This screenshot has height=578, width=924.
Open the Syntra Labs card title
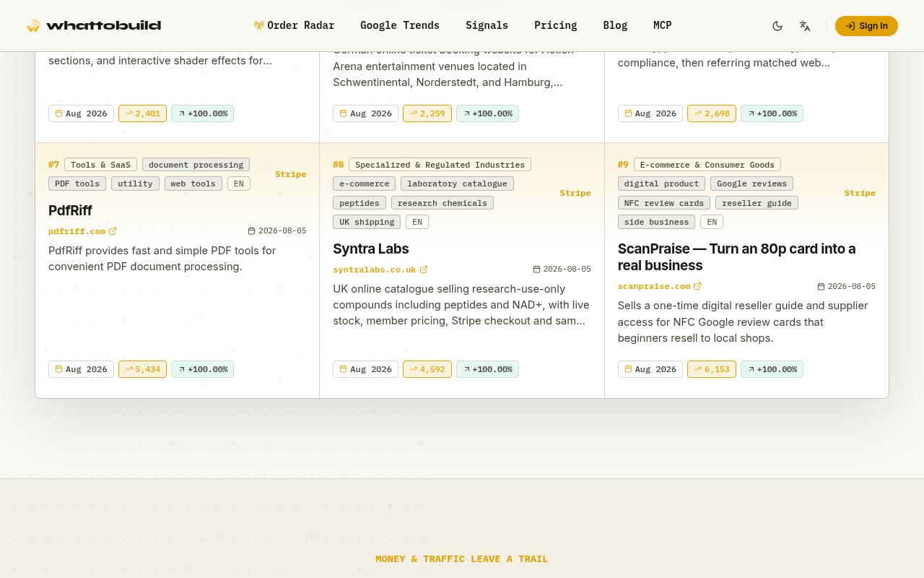pos(371,249)
